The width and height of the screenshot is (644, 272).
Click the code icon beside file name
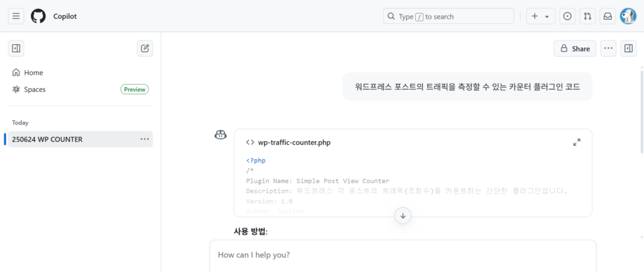pos(250,143)
